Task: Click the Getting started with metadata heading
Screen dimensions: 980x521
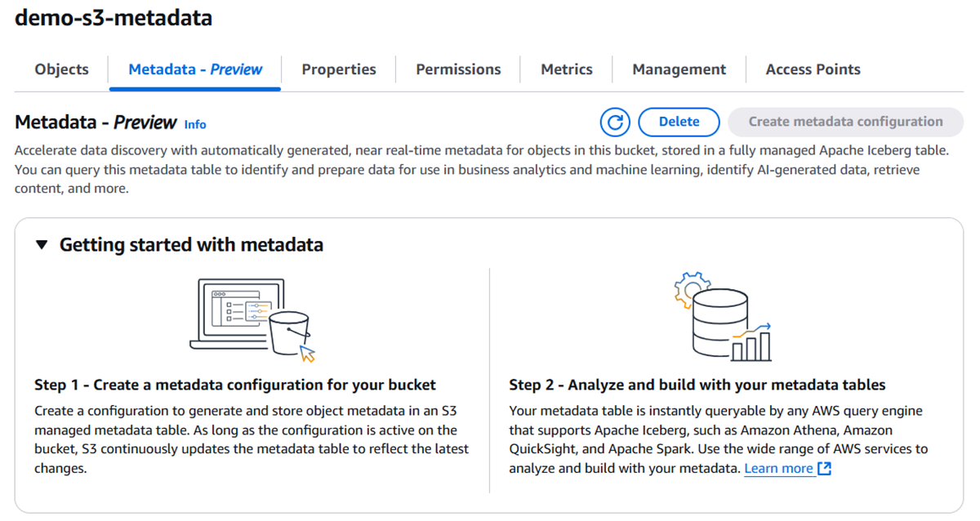Action: (x=191, y=245)
